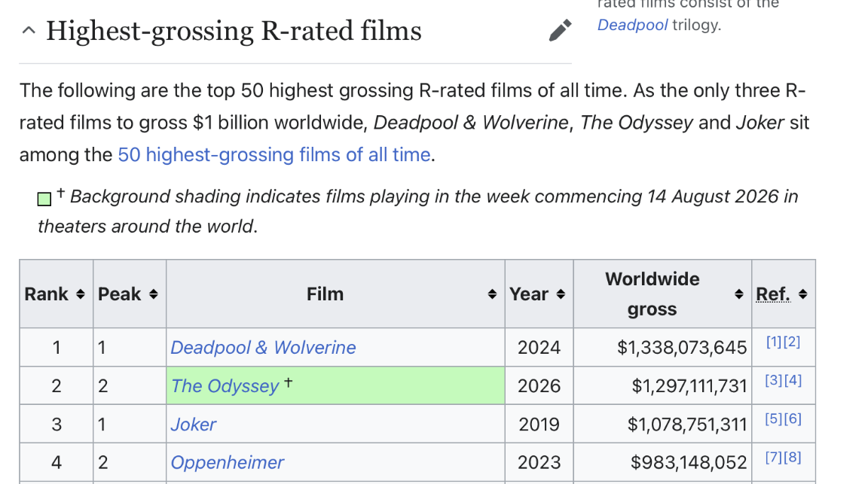Click the Worldwide gross header label
The height and width of the screenshot is (484, 868).
[652, 294]
